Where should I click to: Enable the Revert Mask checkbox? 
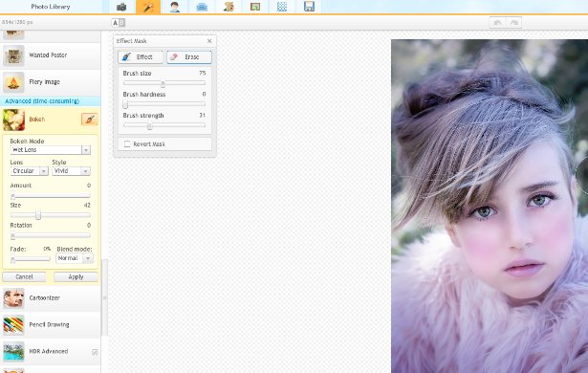point(127,144)
